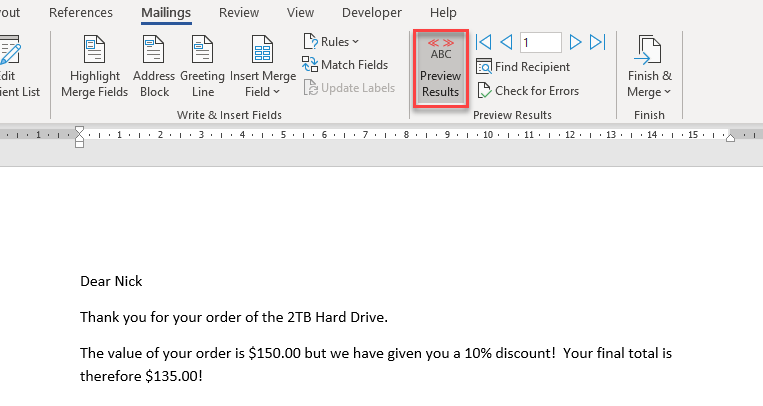Viewport: 763px width, 406px height.
Task: Insert an Address Block
Action: tap(154, 50)
